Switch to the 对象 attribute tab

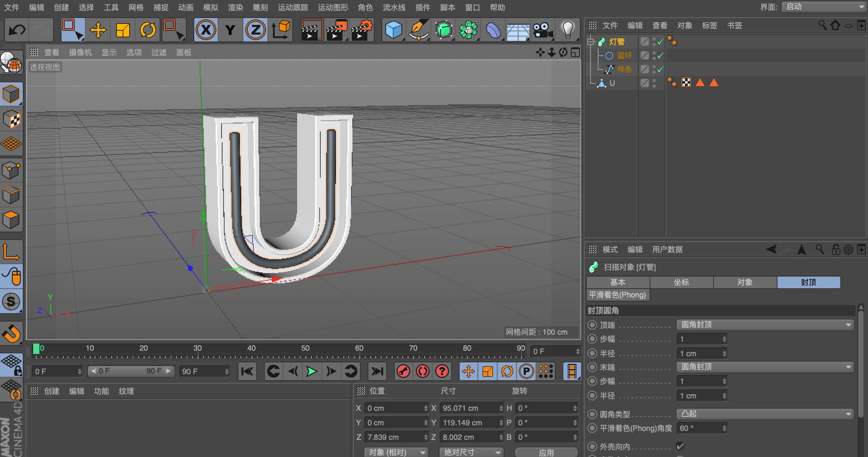pyautogui.click(x=745, y=282)
